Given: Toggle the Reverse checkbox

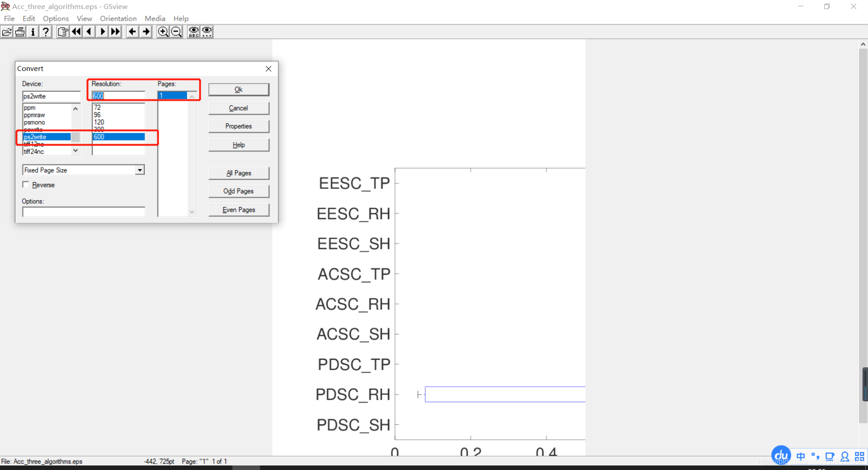Looking at the screenshot, I should tap(26, 185).
